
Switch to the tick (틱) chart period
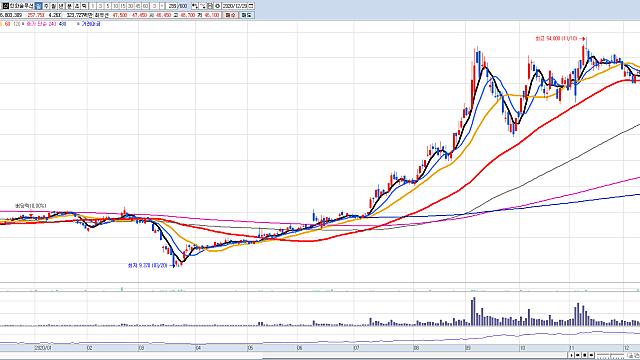click(84, 6)
